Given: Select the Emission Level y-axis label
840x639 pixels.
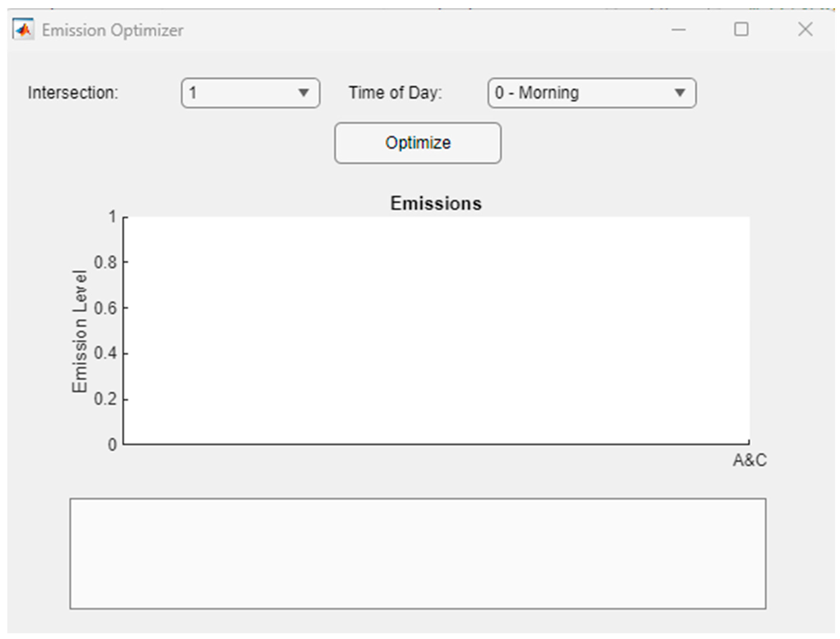Looking at the screenshot, I should tap(80, 331).
